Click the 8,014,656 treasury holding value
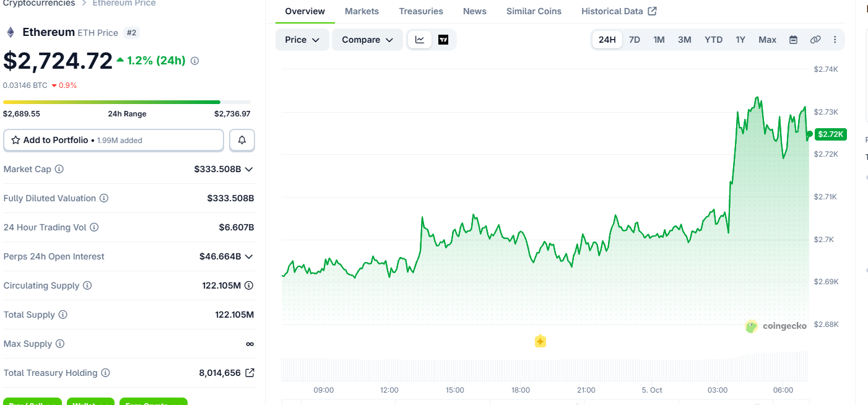Image resolution: width=868 pixels, height=405 pixels. click(x=220, y=373)
